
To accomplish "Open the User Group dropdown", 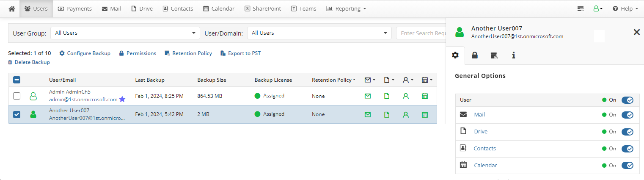I will point(125,33).
